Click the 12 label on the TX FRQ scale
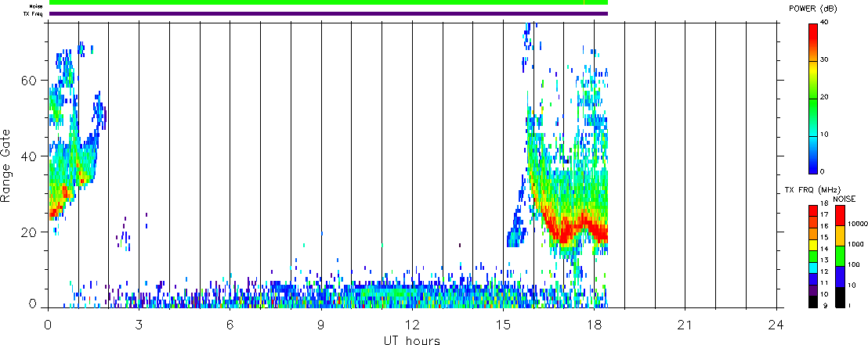 click(x=824, y=271)
